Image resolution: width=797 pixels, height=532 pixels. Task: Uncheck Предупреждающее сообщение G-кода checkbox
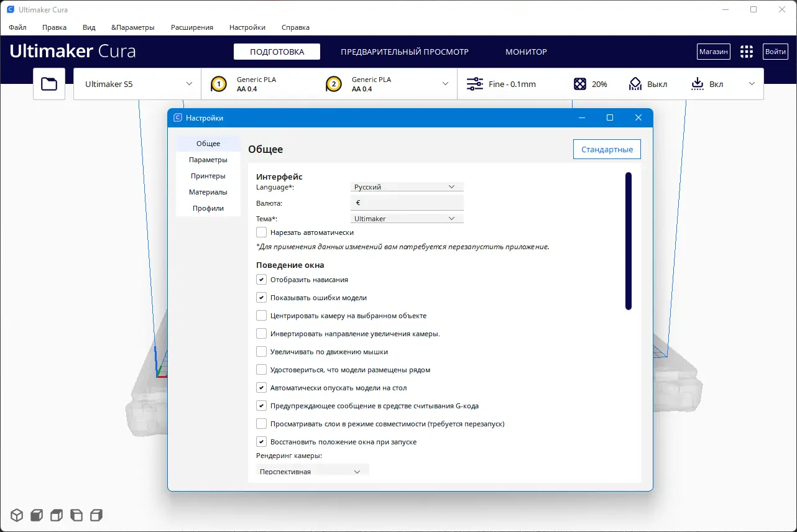point(262,406)
